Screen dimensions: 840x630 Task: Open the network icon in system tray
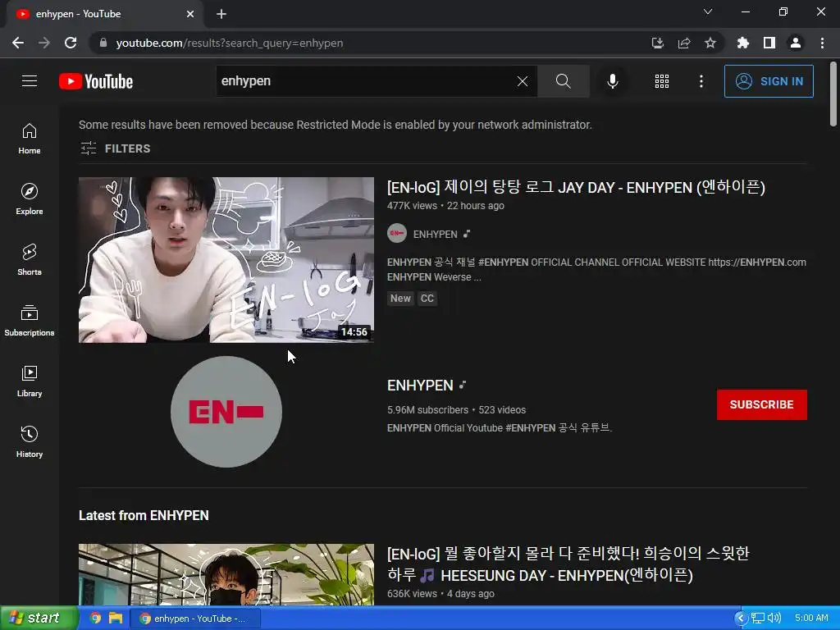[x=757, y=619]
